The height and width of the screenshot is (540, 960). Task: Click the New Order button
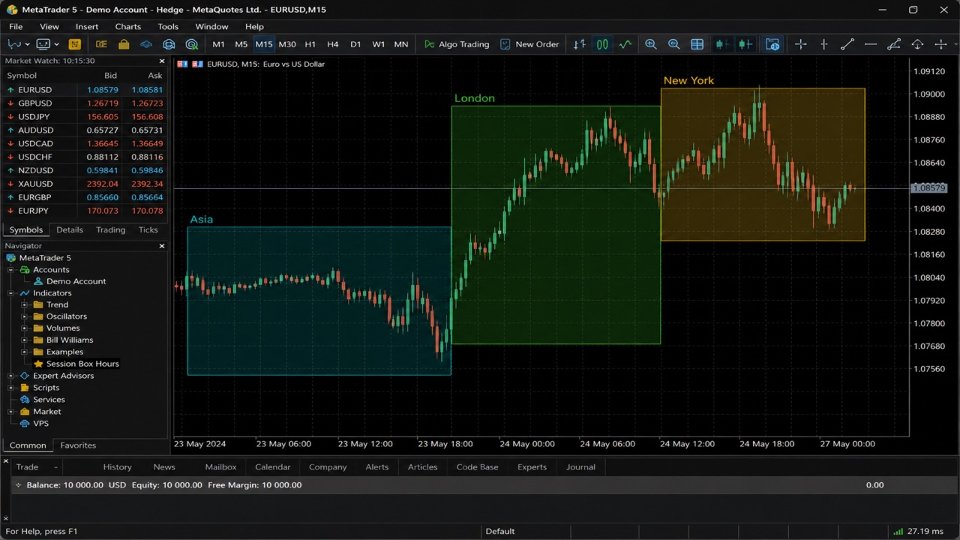coord(530,44)
